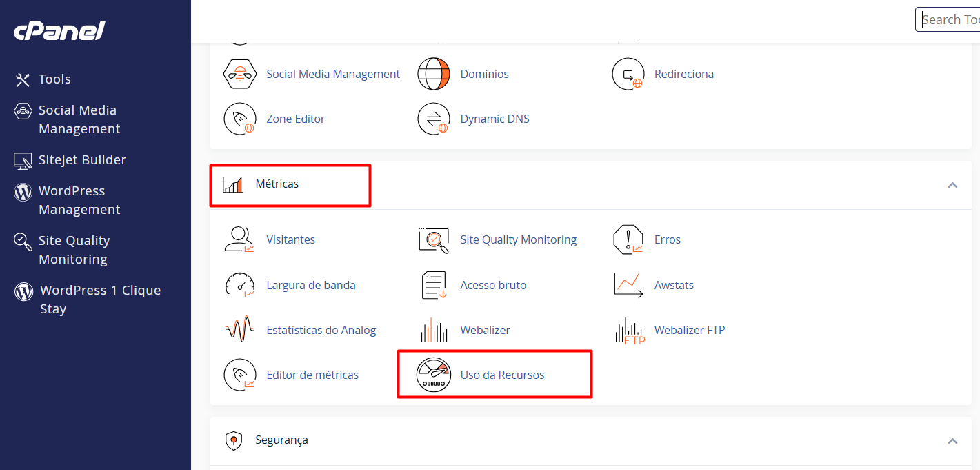
Task: Click the Zone Editor globe icon
Action: point(240,118)
